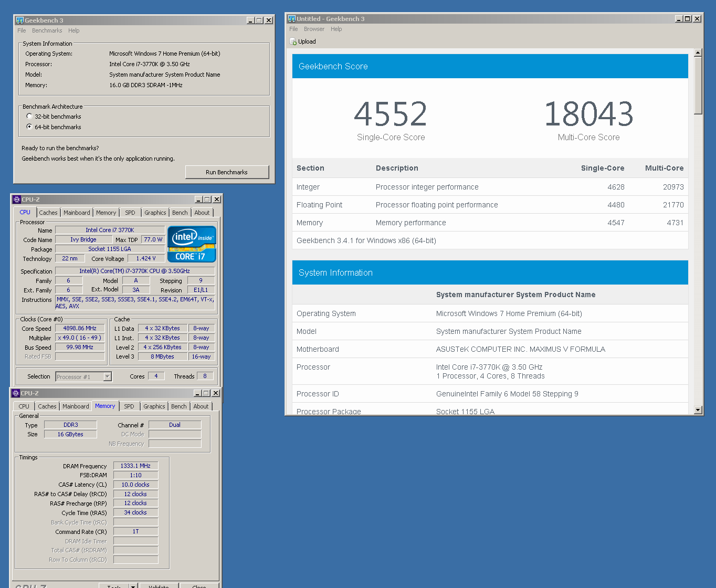Click 'GenuineIntel Family 6 Model 58 Stepping 9'
Viewport: 716px width, 588px height.
pyautogui.click(x=507, y=394)
